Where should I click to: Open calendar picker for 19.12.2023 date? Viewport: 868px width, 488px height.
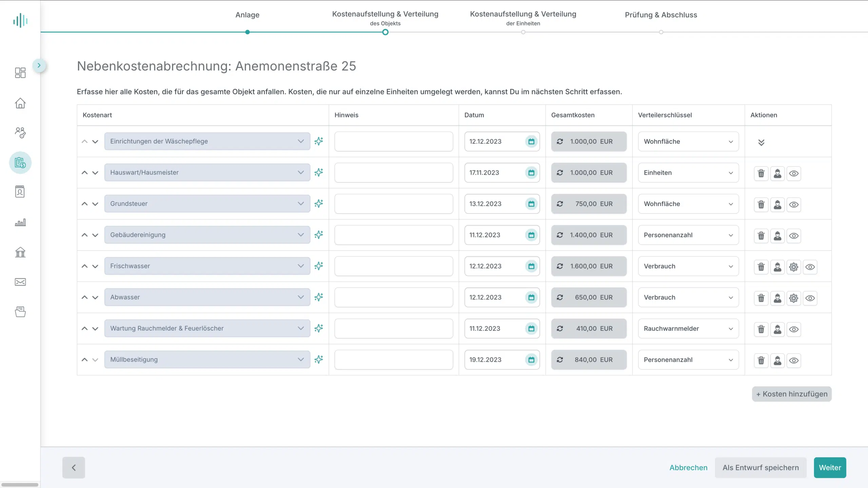click(x=531, y=360)
